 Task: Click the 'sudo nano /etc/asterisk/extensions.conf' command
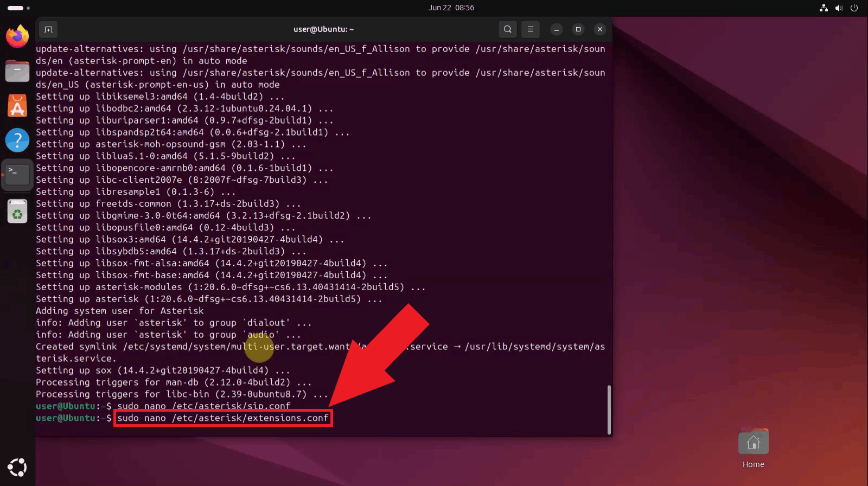click(x=223, y=418)
